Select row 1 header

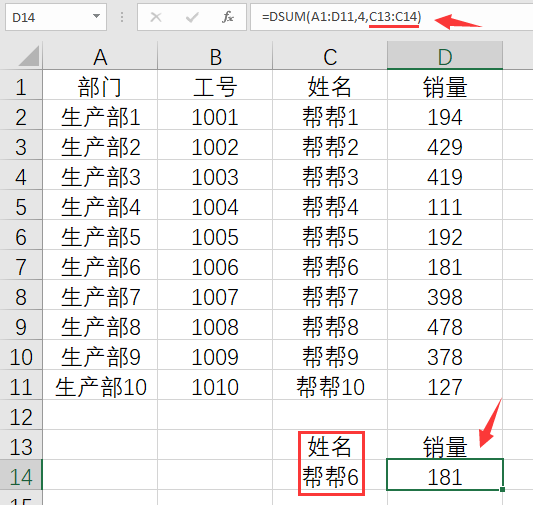coord(21,85)
